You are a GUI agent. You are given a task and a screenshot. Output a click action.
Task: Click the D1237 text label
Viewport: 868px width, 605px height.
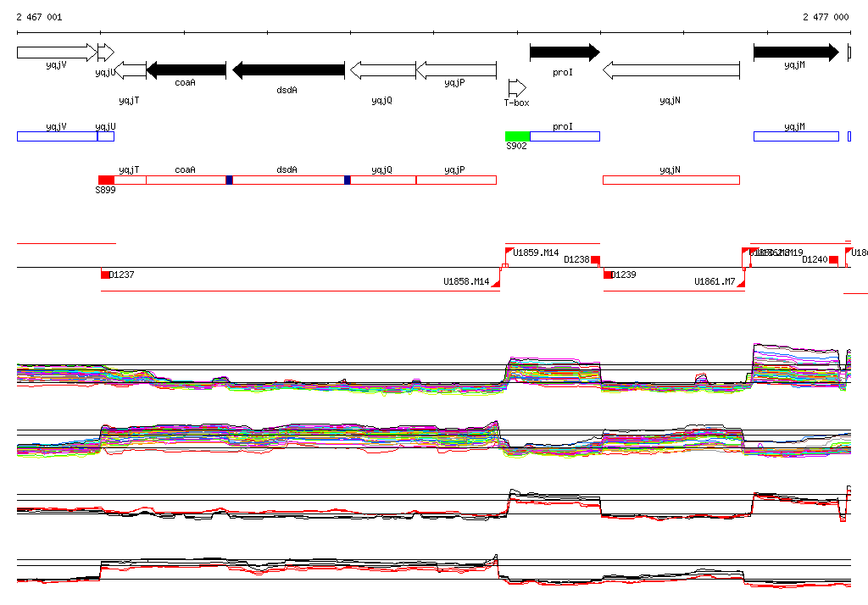(x=122, y=275)
